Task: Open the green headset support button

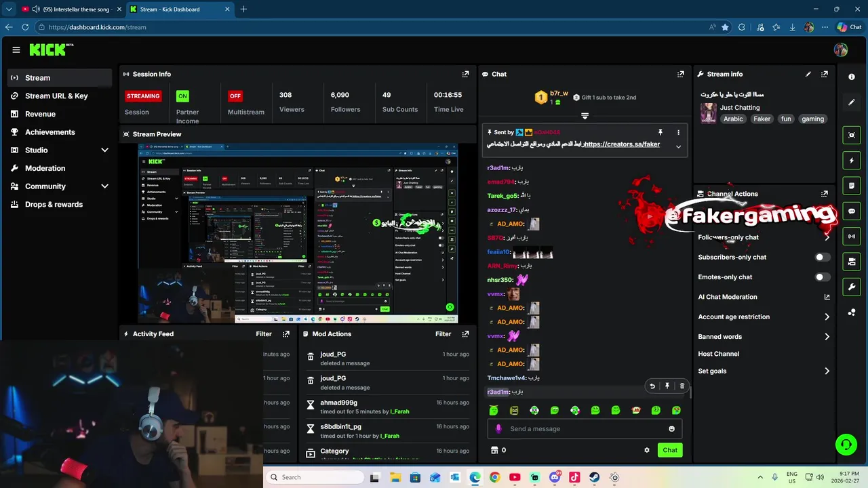Action: click(846, 445)
